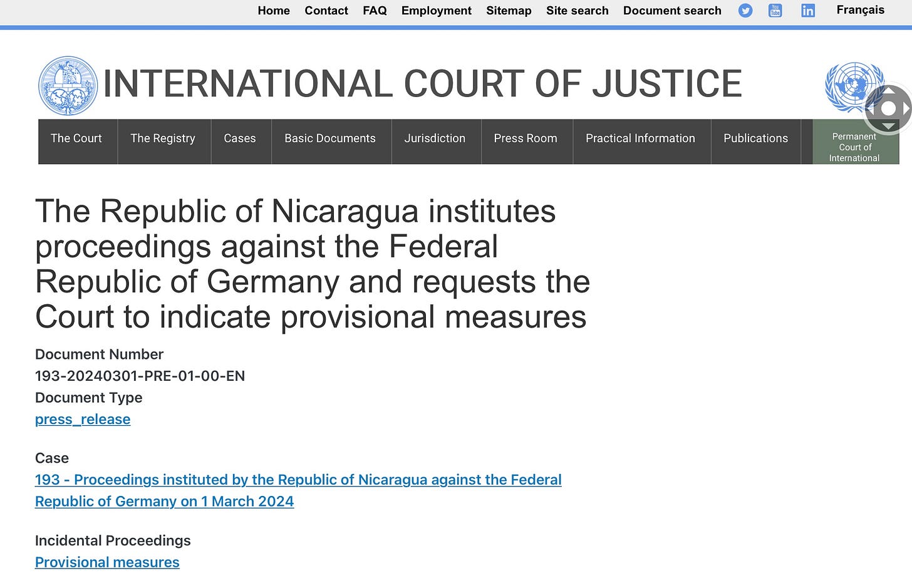Open The Registry menu
The height and width of the screenshot is (588, 912).
164,142
